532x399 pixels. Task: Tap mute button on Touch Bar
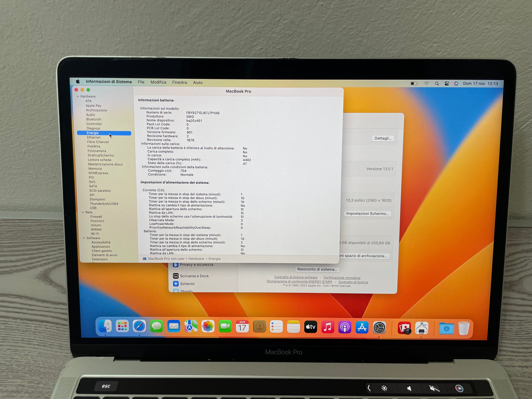434,388
